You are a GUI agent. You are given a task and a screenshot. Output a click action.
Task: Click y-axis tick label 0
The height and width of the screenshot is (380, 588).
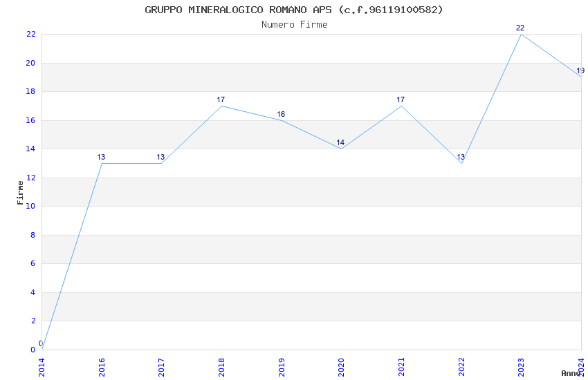click(33, 350)
